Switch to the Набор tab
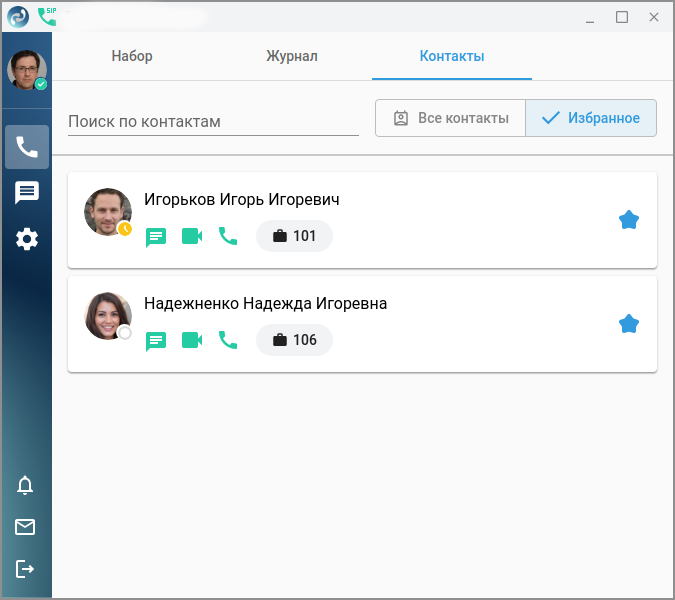This screenshot has height=600, width=675. (132, 56)
